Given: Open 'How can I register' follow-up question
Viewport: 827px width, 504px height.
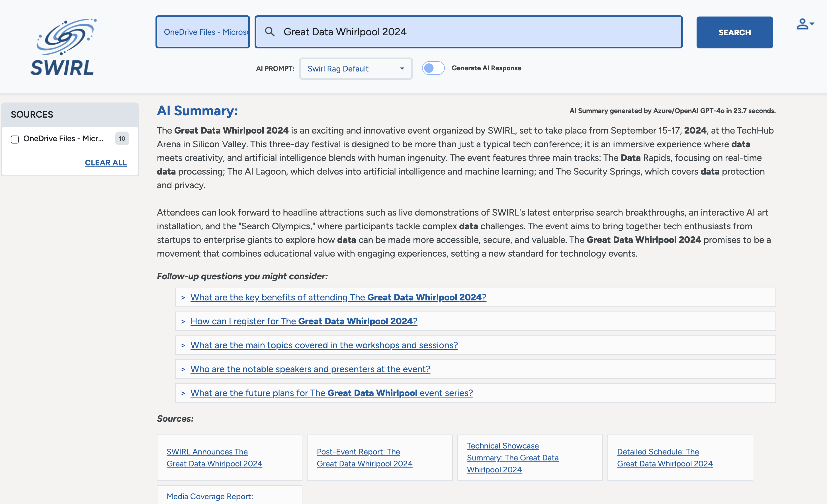Looking at the screenshot, I should coord(303,321).
